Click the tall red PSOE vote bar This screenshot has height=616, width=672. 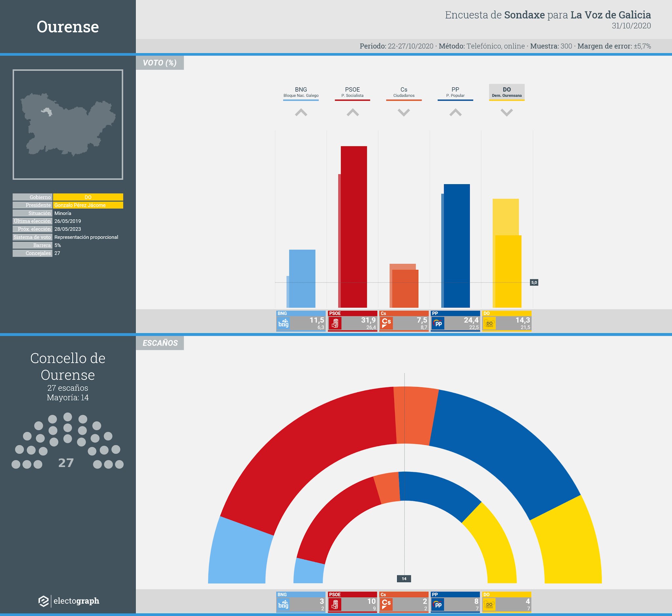[x=354, y=227]
